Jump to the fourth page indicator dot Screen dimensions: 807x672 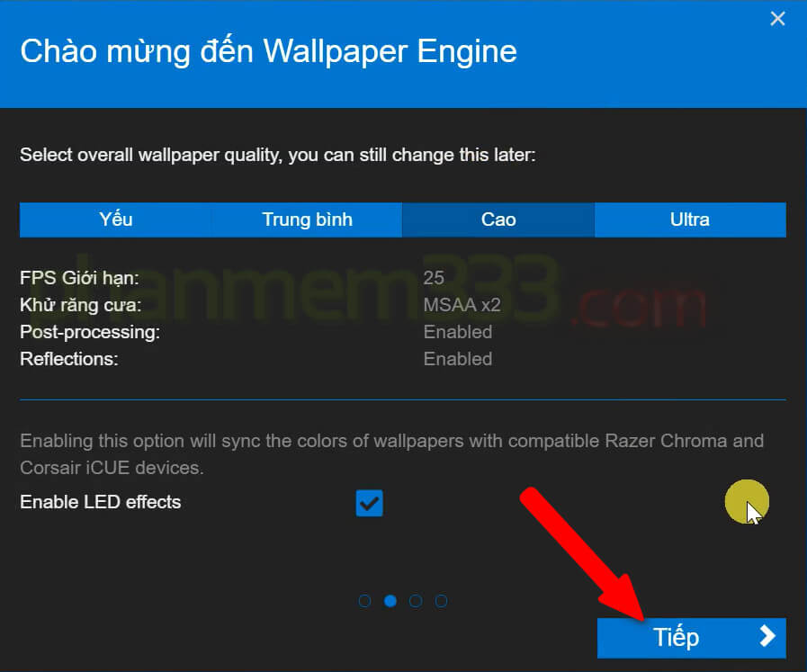click(x=441, y=600)
